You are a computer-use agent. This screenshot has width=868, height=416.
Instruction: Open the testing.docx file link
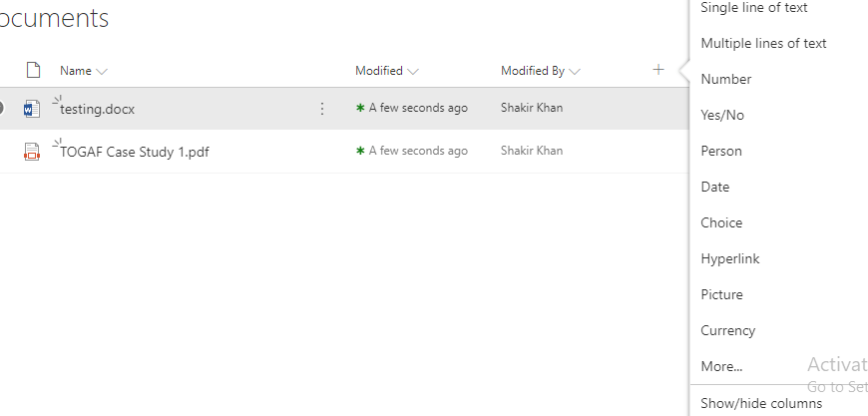click(x=97, y=110)
